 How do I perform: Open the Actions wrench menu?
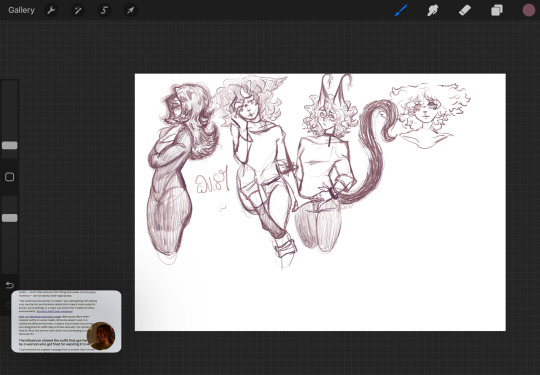tap(51, 10)
